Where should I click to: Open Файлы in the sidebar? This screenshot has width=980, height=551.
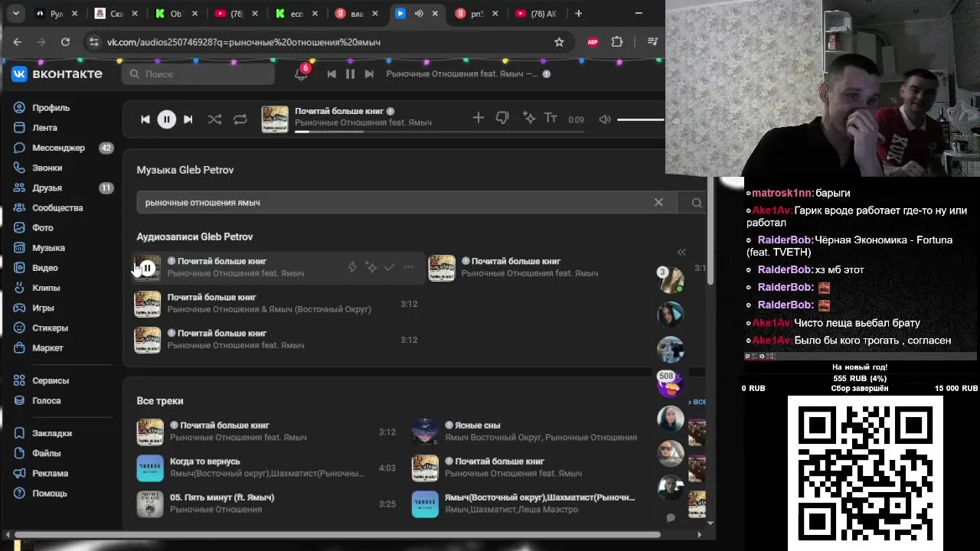coord(46,453)
